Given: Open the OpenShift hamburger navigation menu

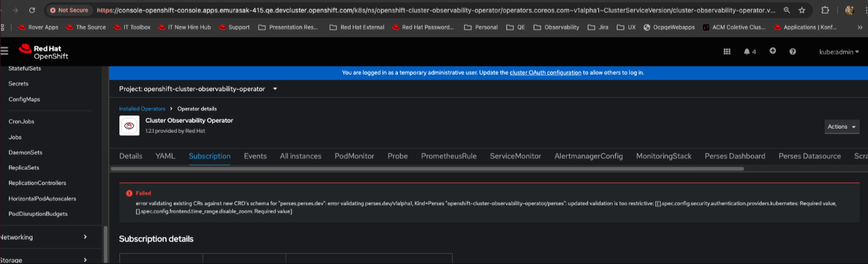Looking at the screenshot, I should [4, 51].
